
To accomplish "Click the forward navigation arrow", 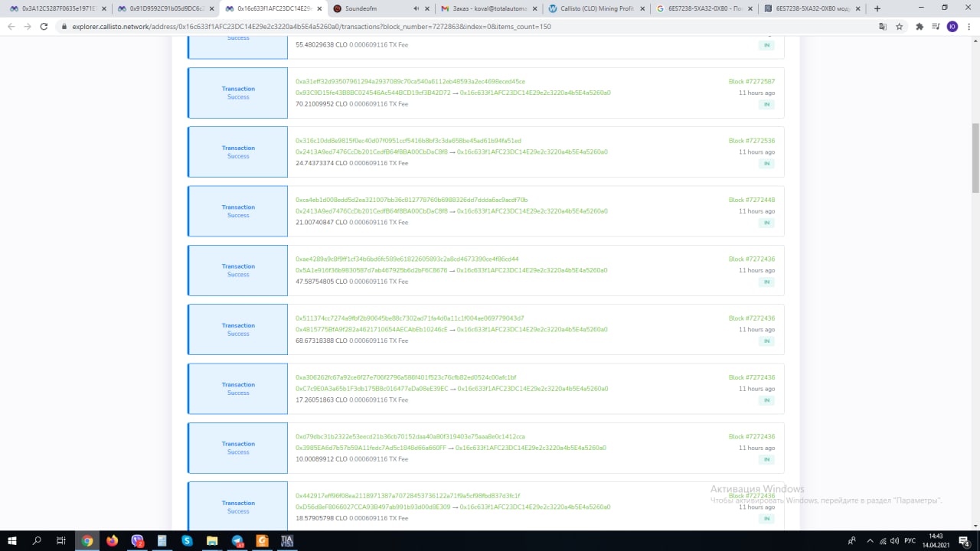I will 28,26.
